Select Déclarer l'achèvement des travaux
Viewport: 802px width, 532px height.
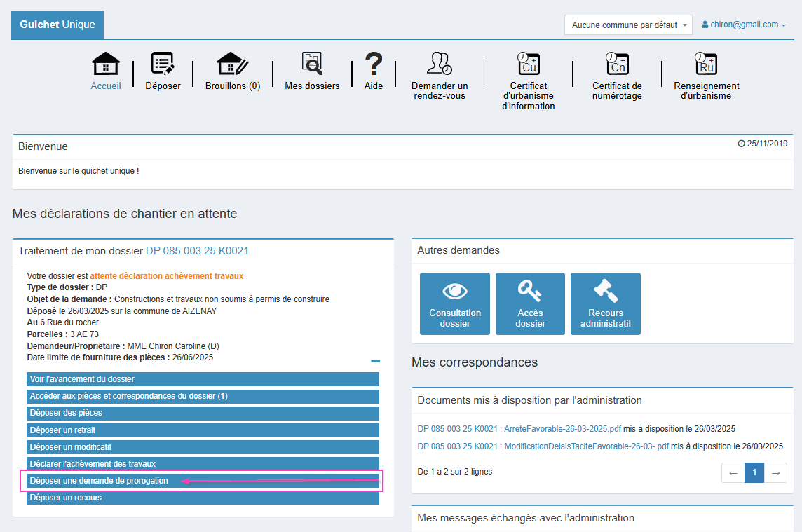point(93,464)
